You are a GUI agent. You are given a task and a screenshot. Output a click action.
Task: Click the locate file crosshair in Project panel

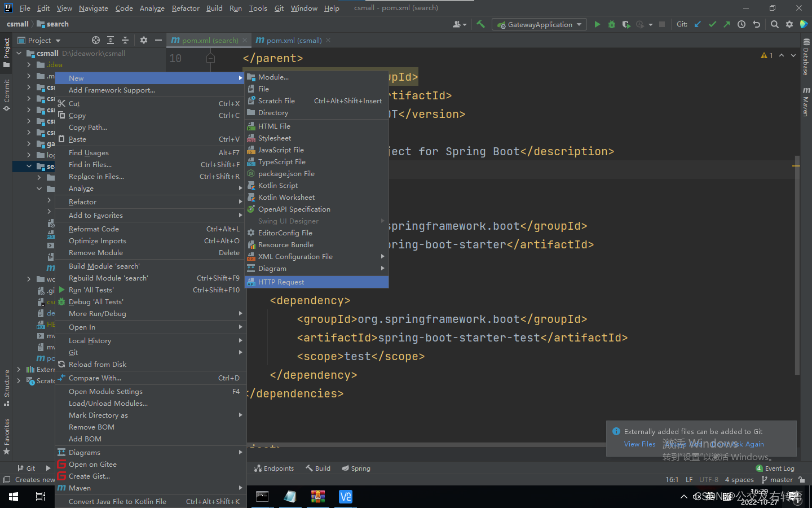(x=96, y=40)
